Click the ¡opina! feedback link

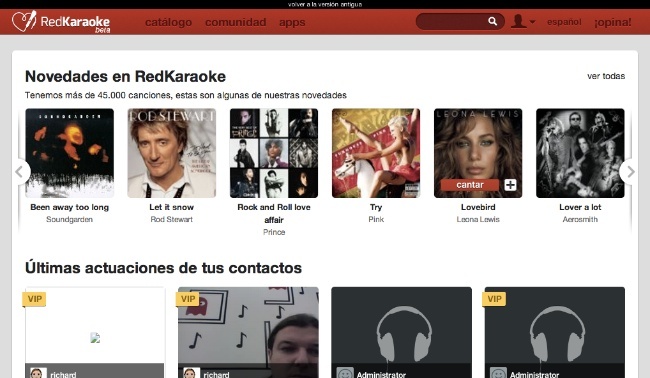613,22
